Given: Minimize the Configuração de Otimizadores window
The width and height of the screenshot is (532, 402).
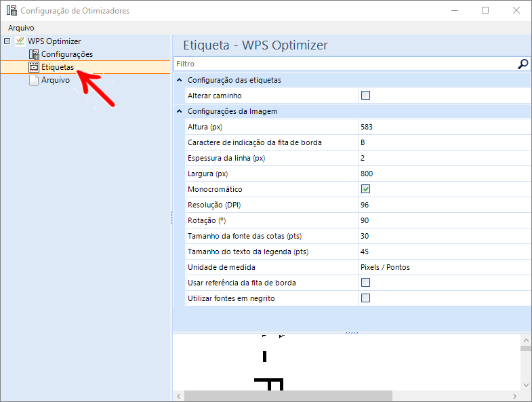Looking at the screenshot, I should pyautogui.click(x=455, y=11).
